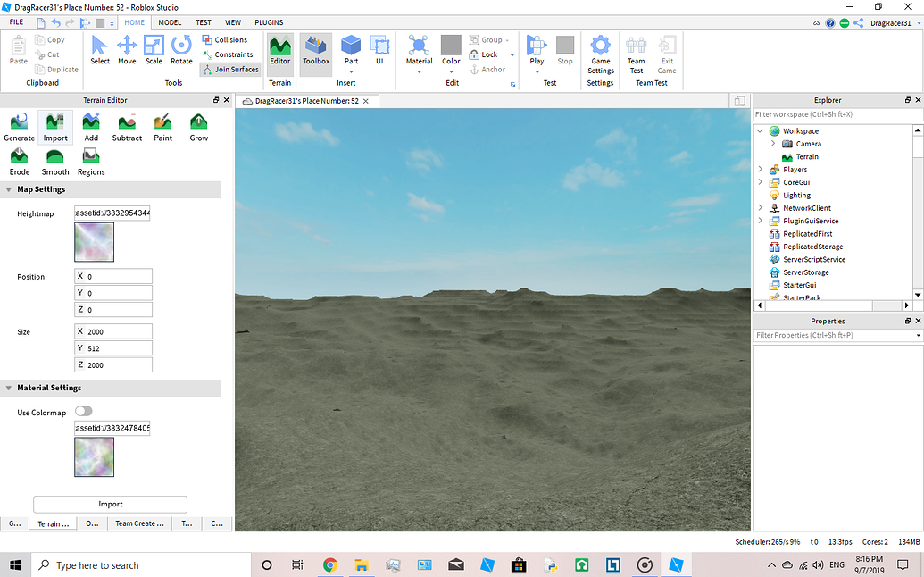Switch to the MODEL ribbon tab

[170, 22]
